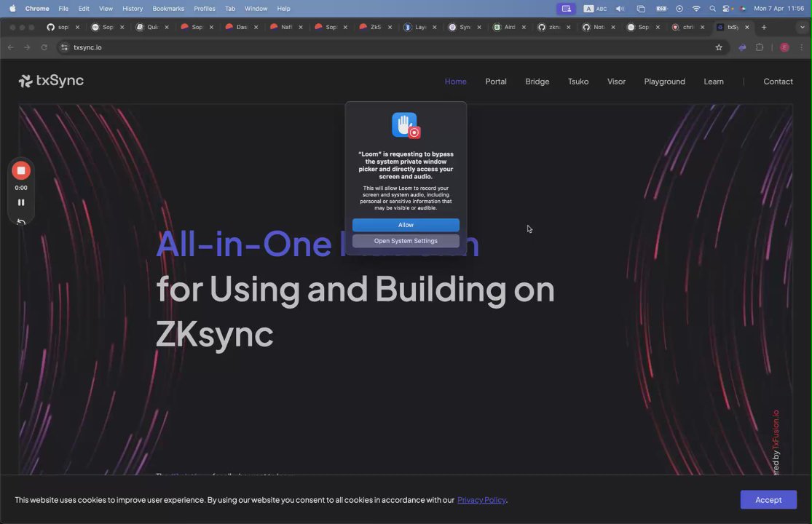The image size is (812, 524).
Task: Open macOS volume control
Action: [620, 8]
